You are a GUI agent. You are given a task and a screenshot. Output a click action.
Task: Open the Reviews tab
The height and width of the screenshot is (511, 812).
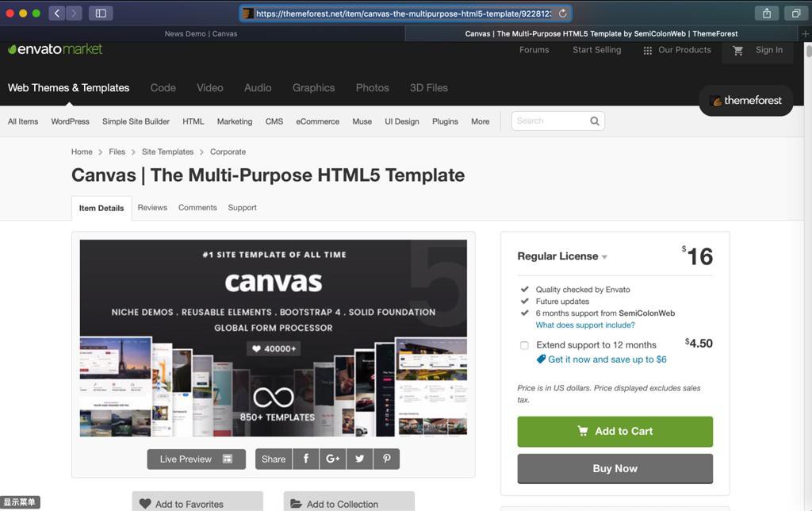152,207
